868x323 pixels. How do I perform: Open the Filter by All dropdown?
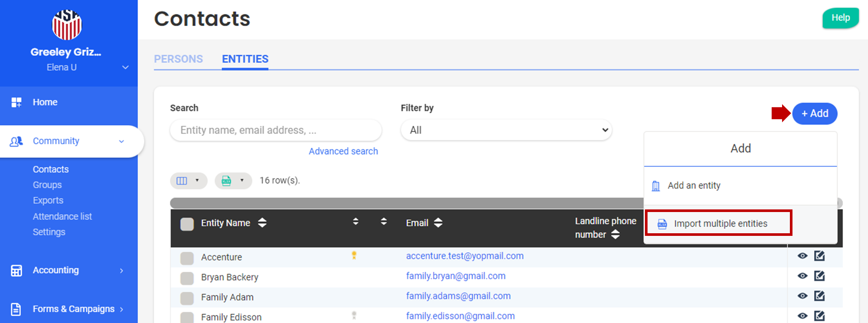[506, 130]
